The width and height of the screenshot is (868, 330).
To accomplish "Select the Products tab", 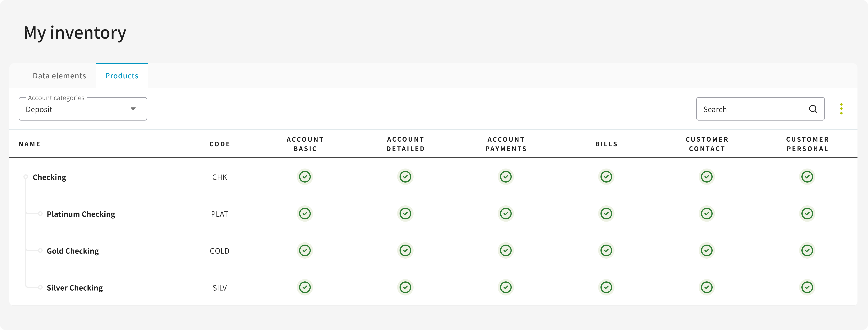I will point(122,76).
